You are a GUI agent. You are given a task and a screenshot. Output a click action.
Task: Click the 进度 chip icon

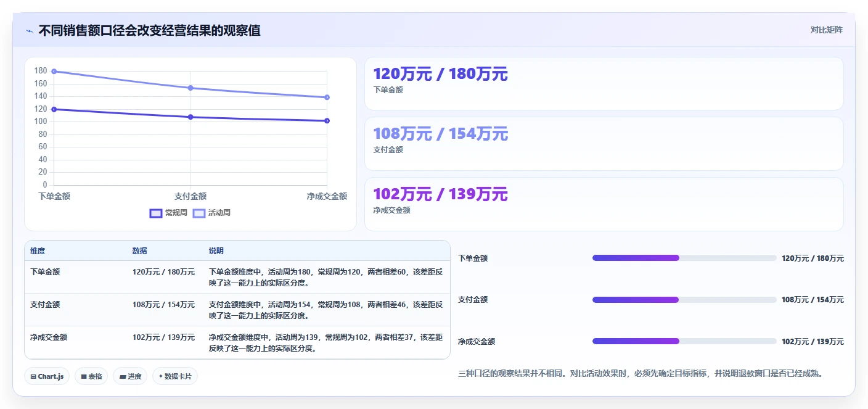[x=122, y=376]
